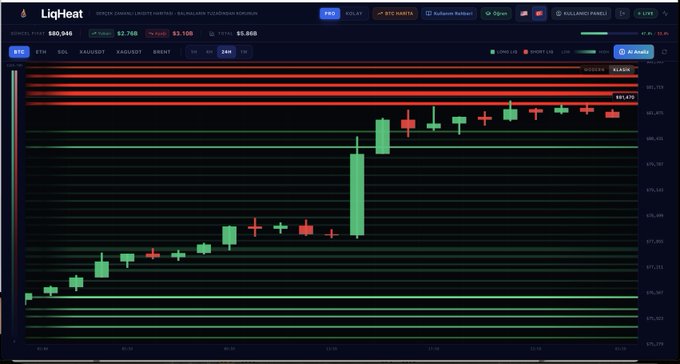Click the $3.10B downward liquidity value
Viewport: 680px width, 364px height.
click(183, 33)
